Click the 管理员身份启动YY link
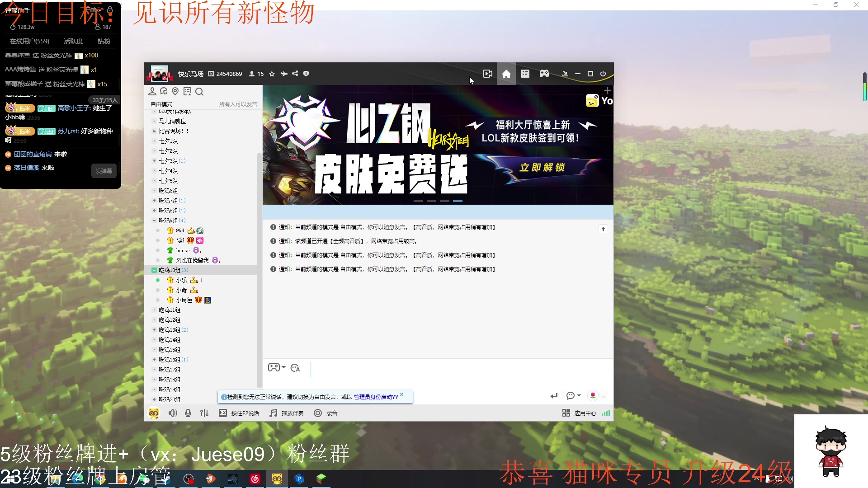 tap(375, 396)
